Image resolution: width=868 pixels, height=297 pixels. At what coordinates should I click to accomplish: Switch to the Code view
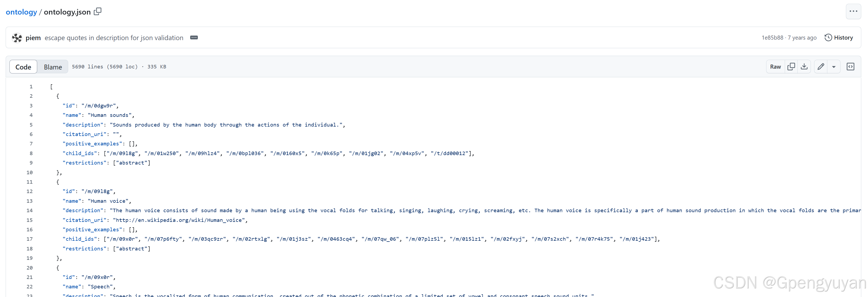(23, 67)
